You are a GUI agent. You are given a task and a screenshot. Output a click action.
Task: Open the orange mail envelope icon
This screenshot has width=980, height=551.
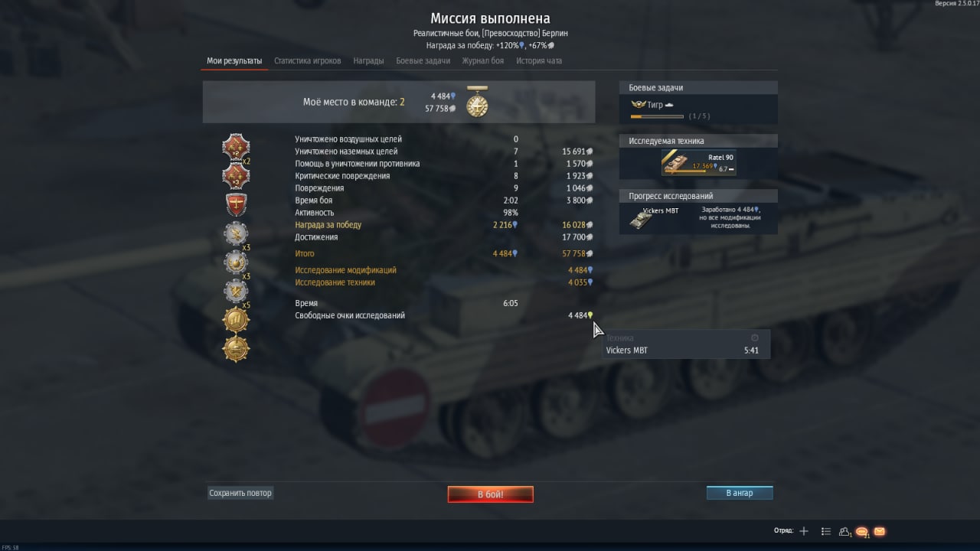880,531
